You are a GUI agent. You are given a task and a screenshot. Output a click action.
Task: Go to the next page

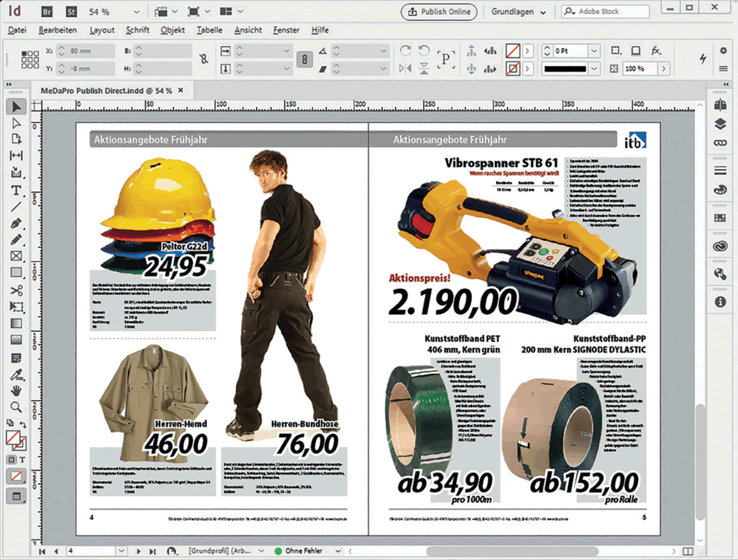(138, 551)
